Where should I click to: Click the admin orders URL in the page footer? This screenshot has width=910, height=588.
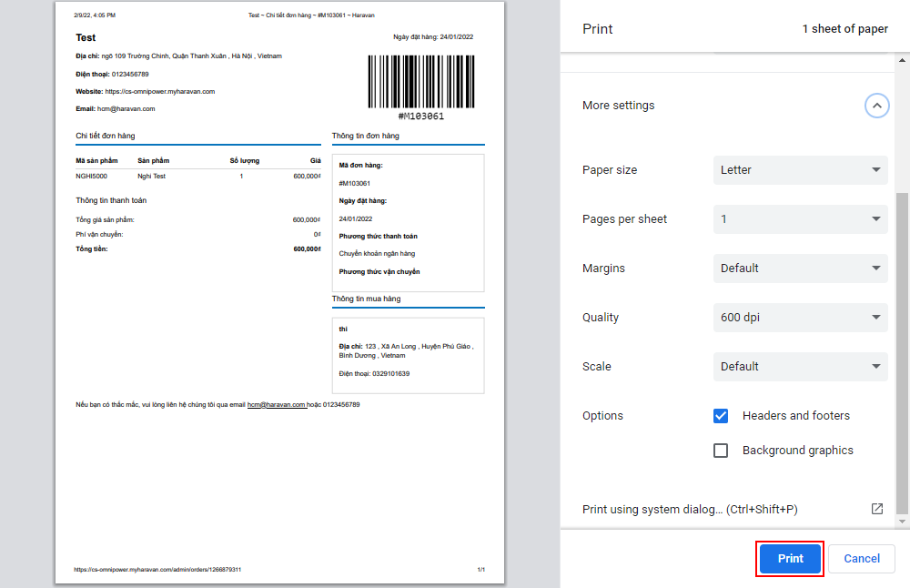point(157,570)
